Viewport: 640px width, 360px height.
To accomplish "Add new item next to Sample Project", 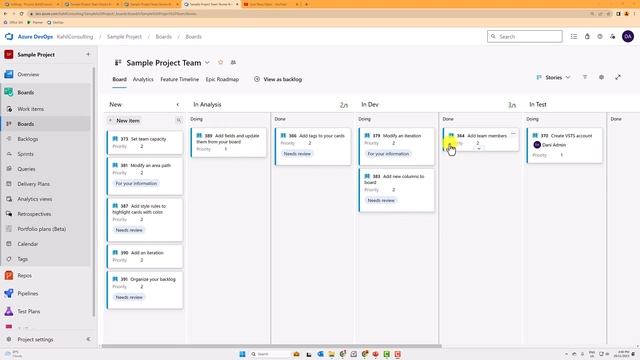I will (x=88, y=54).
